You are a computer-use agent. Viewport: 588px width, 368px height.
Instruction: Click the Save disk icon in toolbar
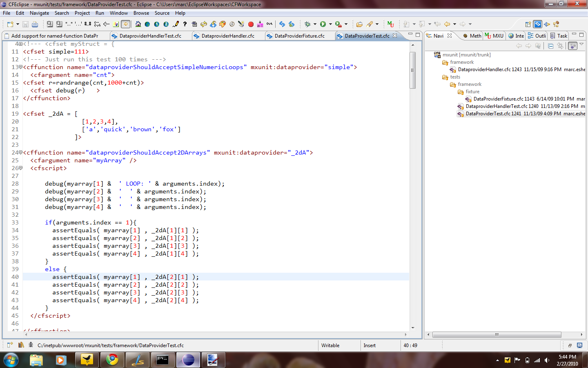point(25,24)
